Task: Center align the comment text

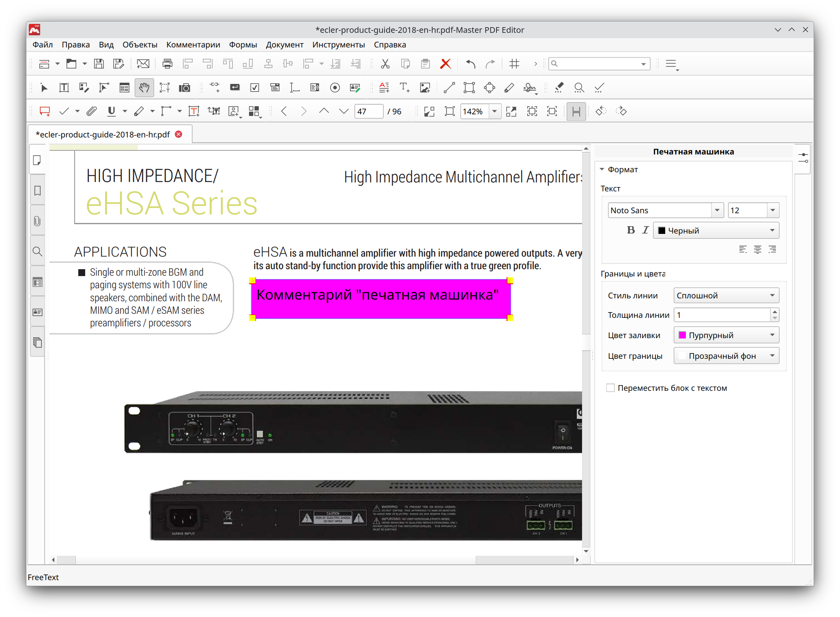Action: [757, 249]
